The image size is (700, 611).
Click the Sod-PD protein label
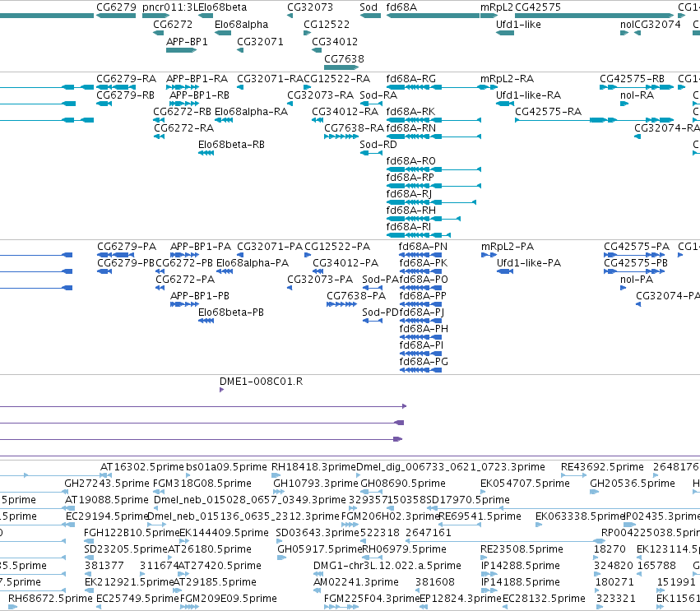pos(380,312)
